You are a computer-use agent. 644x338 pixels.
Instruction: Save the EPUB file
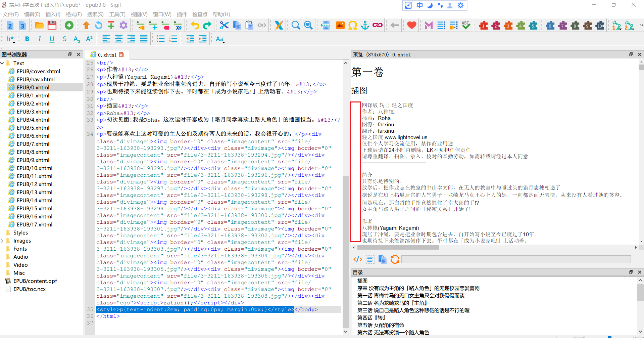(x=52, y=25)
